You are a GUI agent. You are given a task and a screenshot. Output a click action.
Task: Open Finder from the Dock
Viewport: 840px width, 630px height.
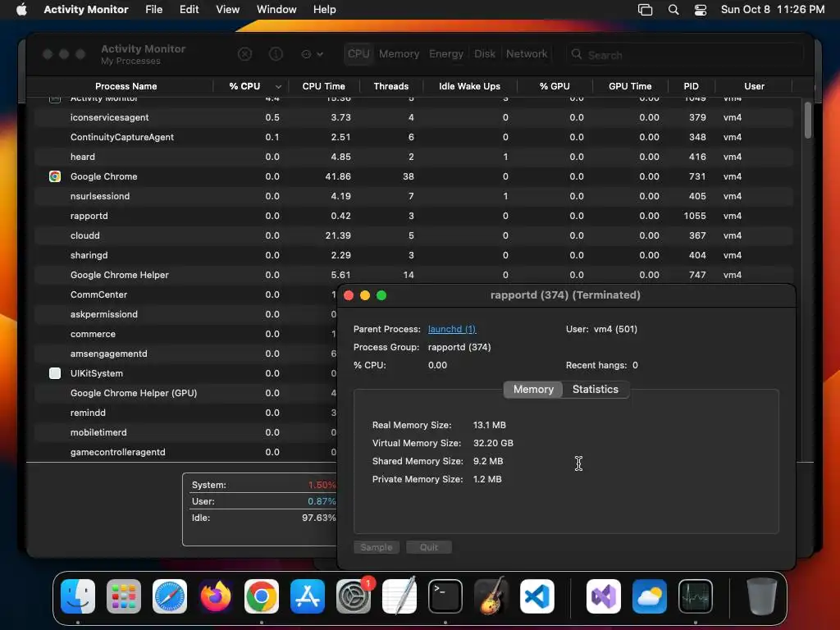point(78,596)
